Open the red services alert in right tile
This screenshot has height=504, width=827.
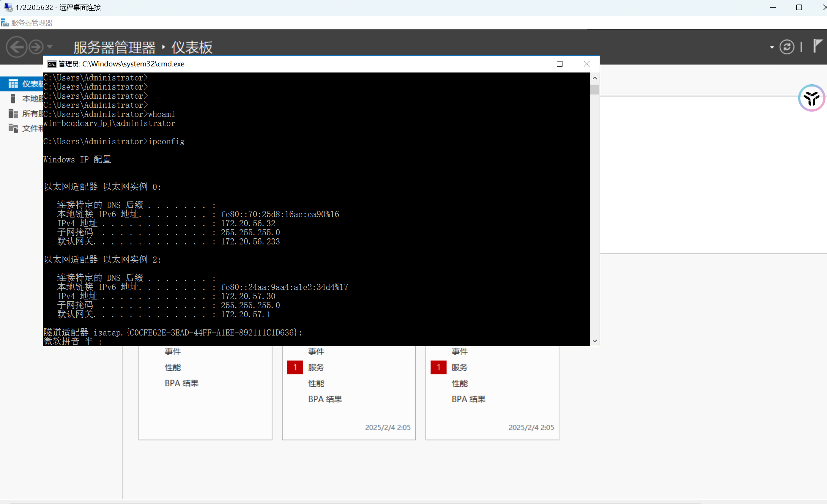438,367
